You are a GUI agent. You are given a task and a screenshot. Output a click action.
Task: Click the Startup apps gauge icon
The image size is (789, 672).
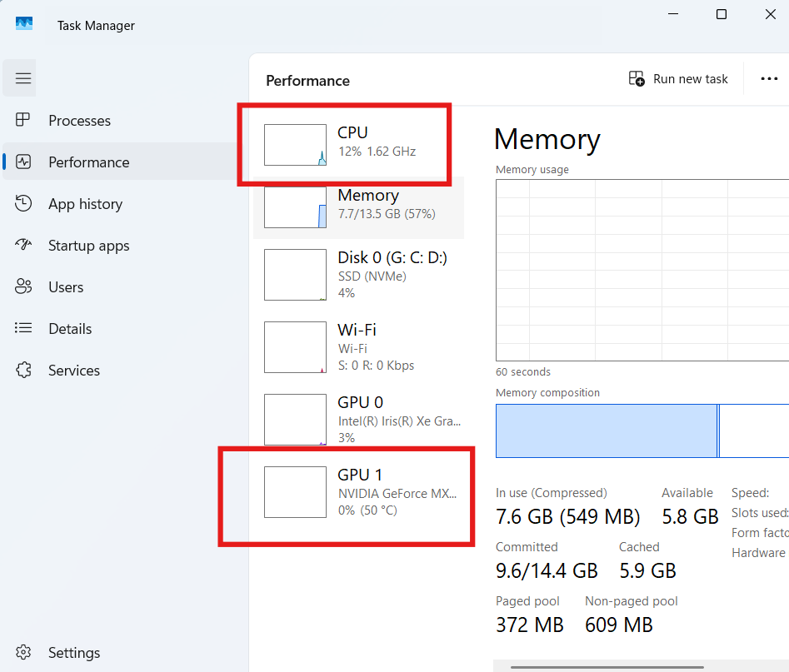point(23,246)
